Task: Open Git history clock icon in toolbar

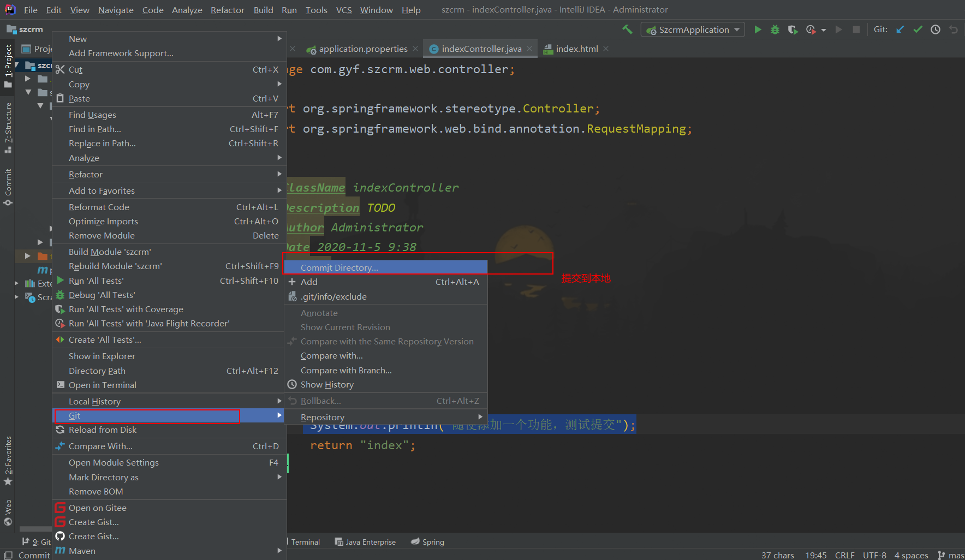Action: pos(936,29)
